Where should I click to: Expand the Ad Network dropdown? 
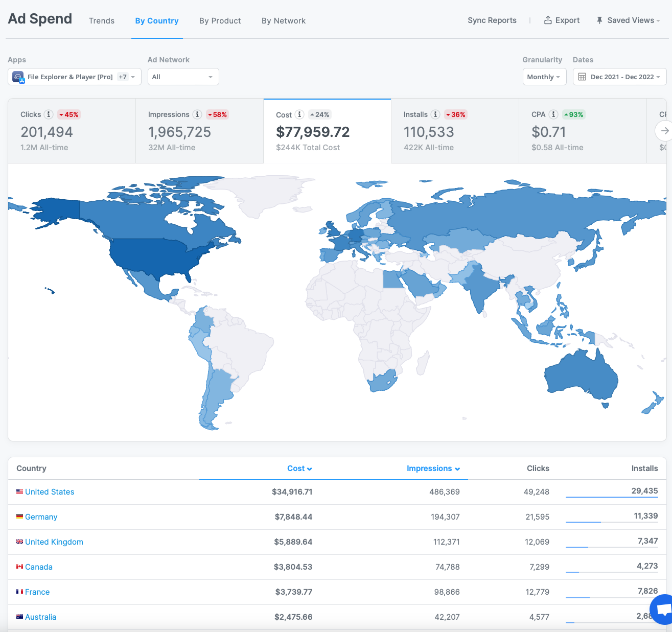(x=183, y=77)
